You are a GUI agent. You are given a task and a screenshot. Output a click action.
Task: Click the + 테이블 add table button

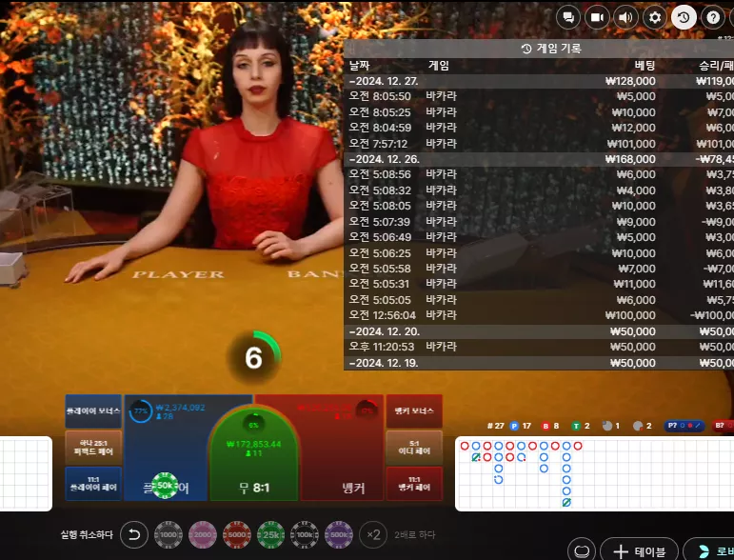coord(639,551)
